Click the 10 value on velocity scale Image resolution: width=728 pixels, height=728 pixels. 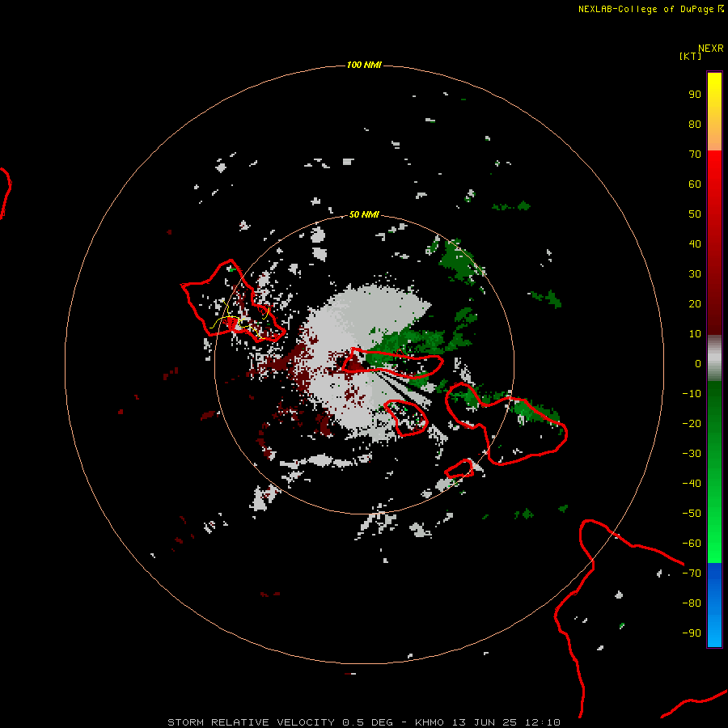click(x=695, y=334)
